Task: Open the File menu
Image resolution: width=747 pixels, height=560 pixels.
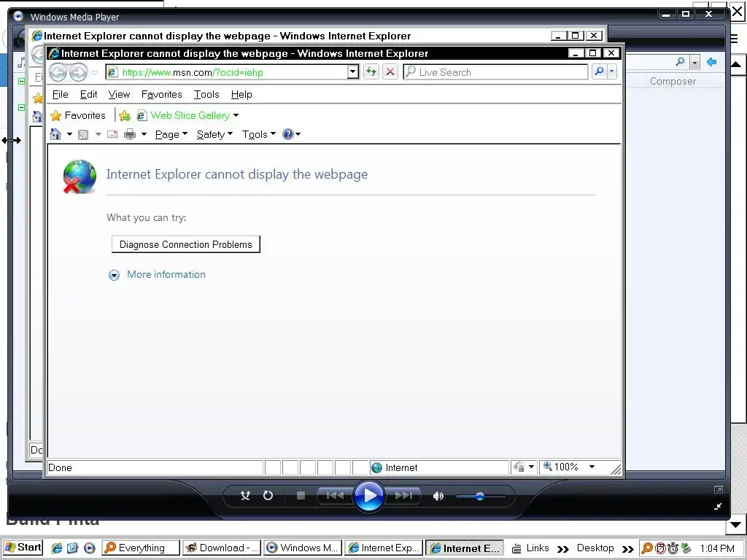Action: tap(60, 94)
